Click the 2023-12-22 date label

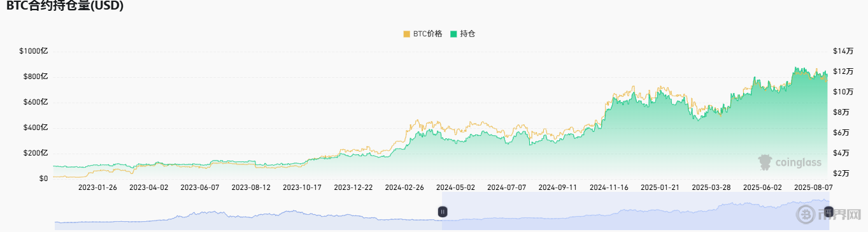[353, 188]
